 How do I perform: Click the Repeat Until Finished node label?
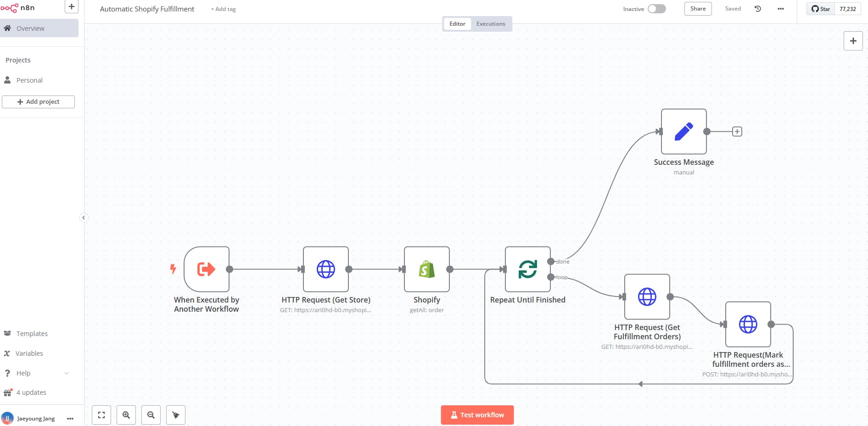coord(528,300)
